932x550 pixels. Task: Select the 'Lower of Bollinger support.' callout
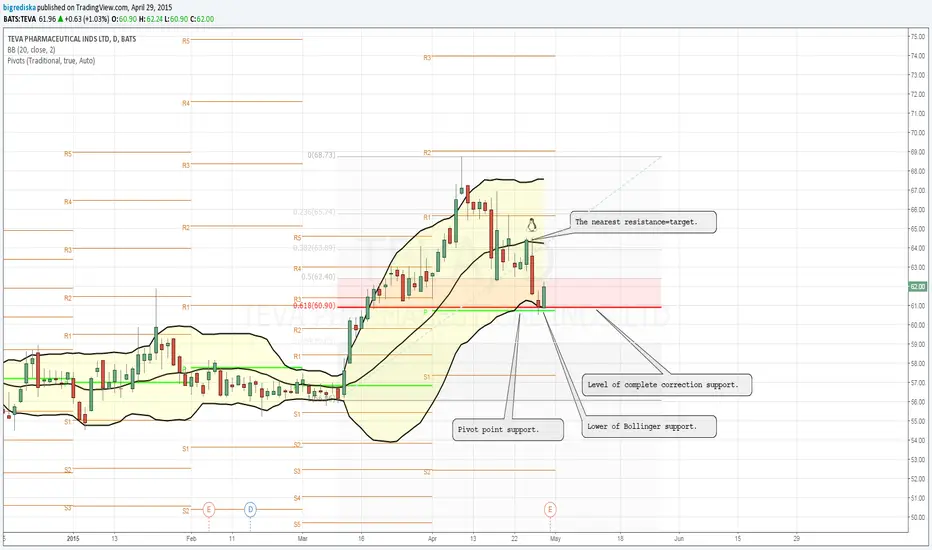[x=649, y=426]
